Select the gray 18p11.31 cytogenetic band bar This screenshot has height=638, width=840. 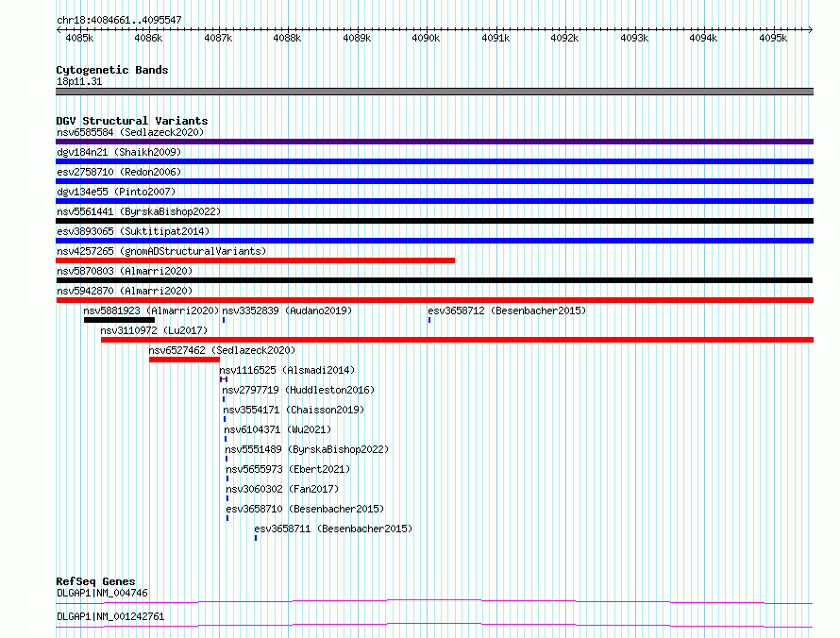pyautogui.click(x=434, y=92)
